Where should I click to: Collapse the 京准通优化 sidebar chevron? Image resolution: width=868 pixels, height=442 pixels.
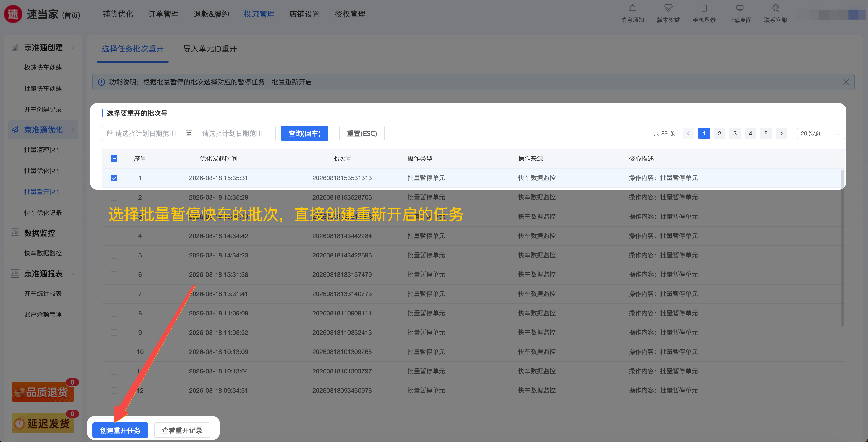pos(73,130)
